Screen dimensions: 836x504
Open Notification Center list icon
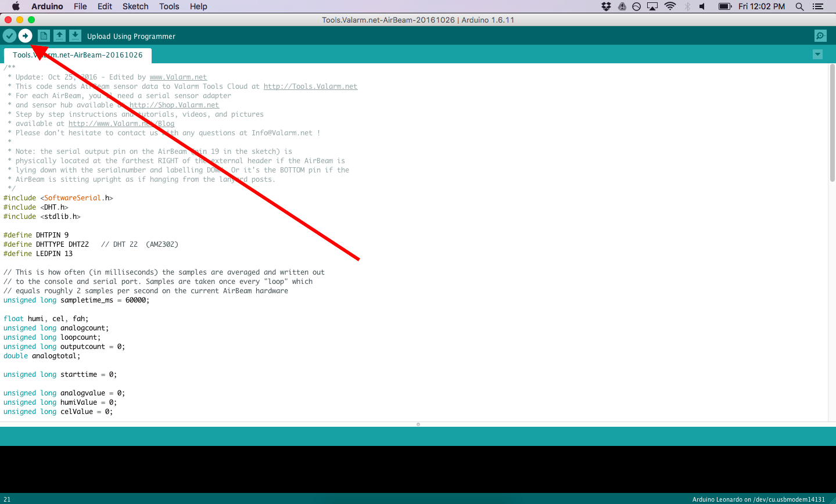pos(818,6)
